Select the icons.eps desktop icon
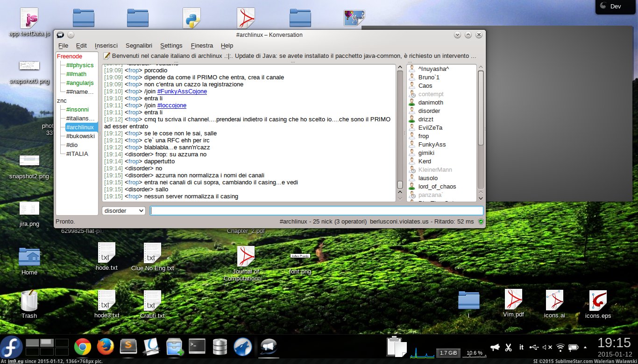 [598, 305]
